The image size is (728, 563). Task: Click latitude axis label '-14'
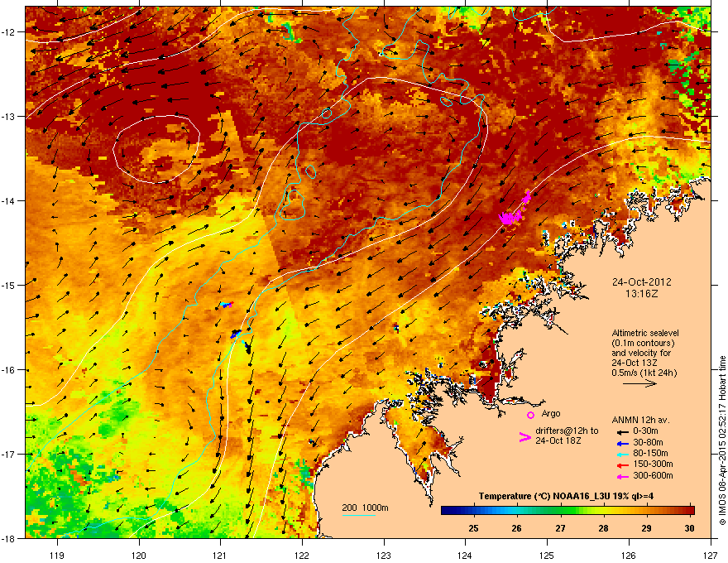tap(8, 200)
